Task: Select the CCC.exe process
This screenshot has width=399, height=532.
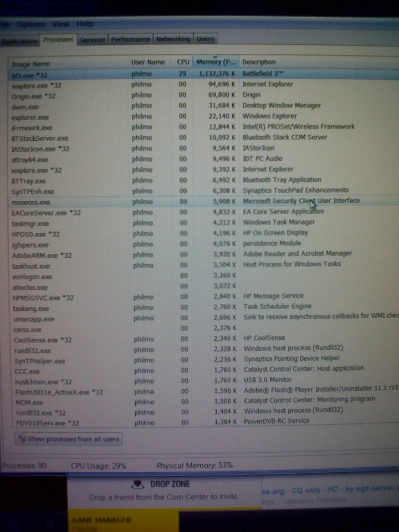Action: 27,371
